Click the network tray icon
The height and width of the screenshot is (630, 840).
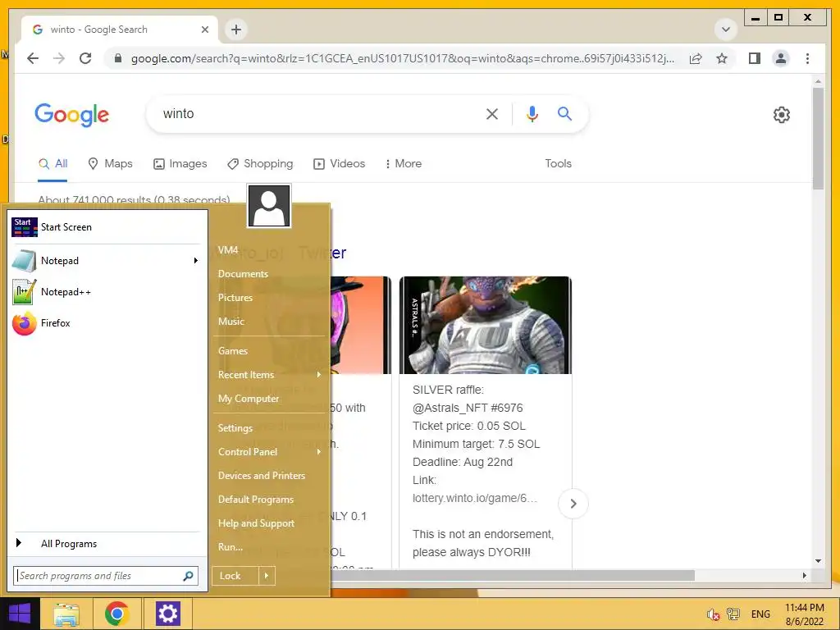click(733, 614)
